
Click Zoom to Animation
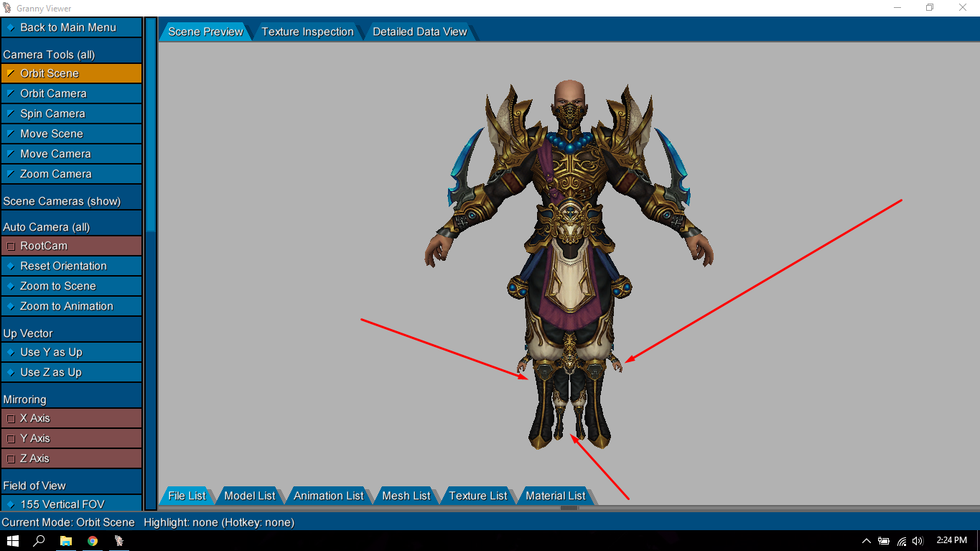[x=71, y=306]
